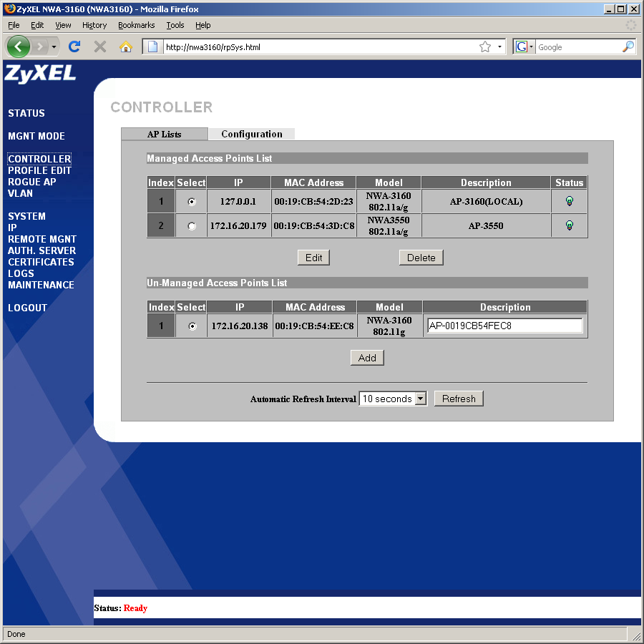
Task: Open the navigation history dropdown arrow
Action: (54, 47)
